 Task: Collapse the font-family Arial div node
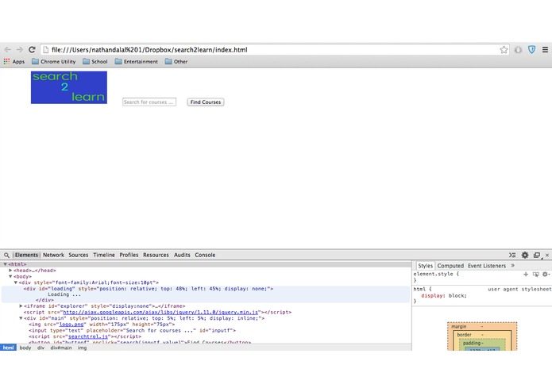coord(16,282)
